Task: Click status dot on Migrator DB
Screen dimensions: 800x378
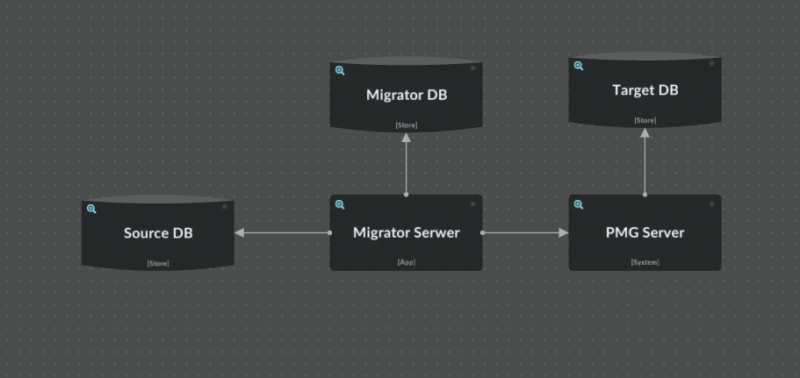Action: coord(473,68)
